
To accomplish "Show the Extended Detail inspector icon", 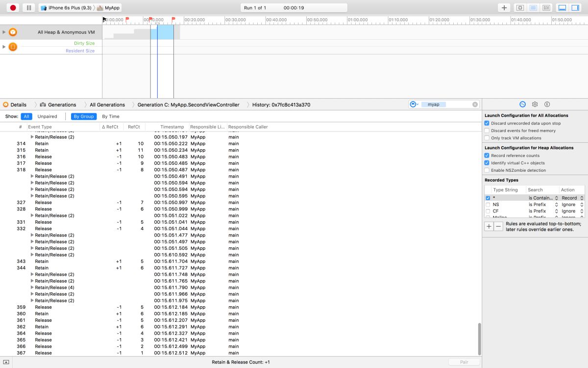I will (x=547, y=105).
